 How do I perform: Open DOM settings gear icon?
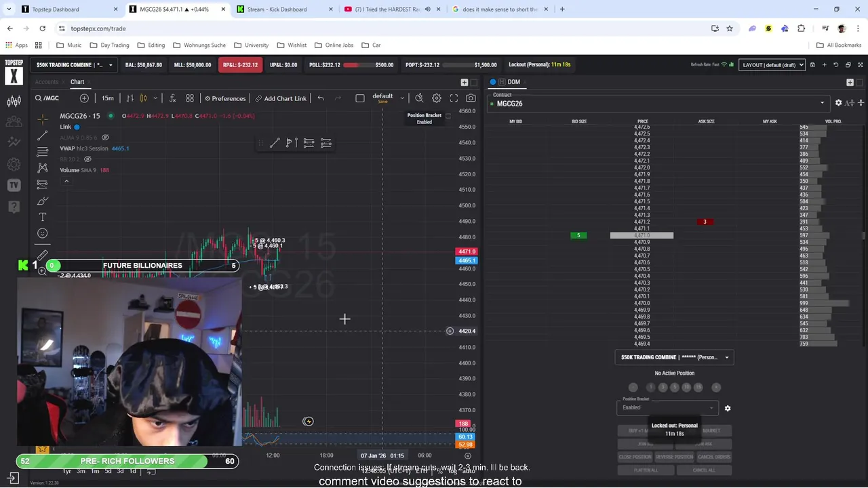838,103
